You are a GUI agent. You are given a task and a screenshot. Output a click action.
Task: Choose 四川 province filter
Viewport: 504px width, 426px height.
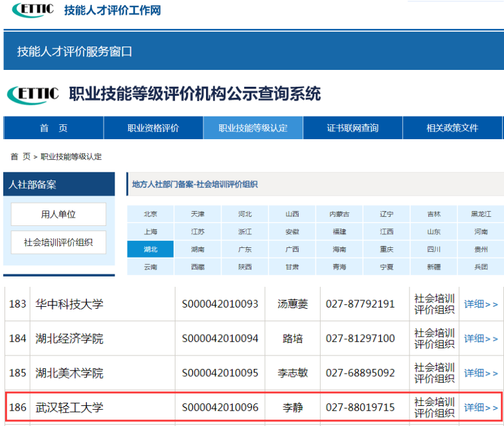click(x=434, y=249)
